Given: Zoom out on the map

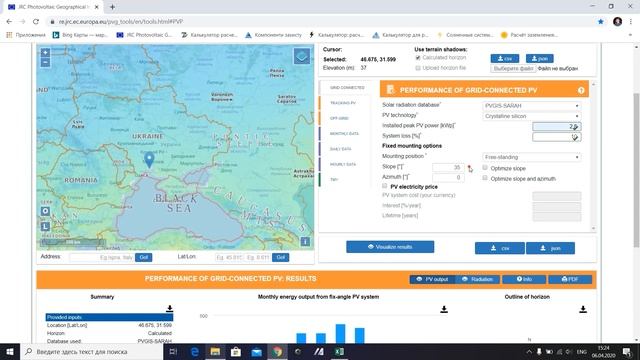Looking at the screenshot, I should tap(45, 62).
